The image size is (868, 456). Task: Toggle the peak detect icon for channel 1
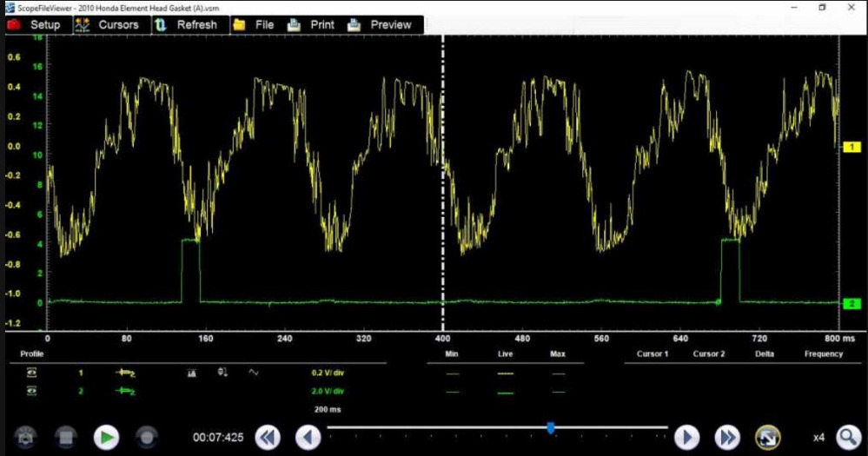pyautogui.click(x=193, y=372)
